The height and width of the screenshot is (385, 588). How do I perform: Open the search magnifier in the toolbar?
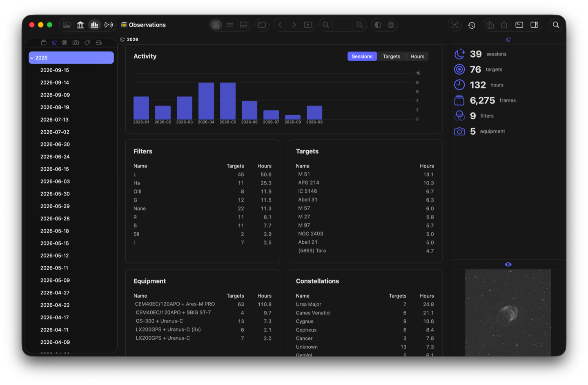coord(556,25)
